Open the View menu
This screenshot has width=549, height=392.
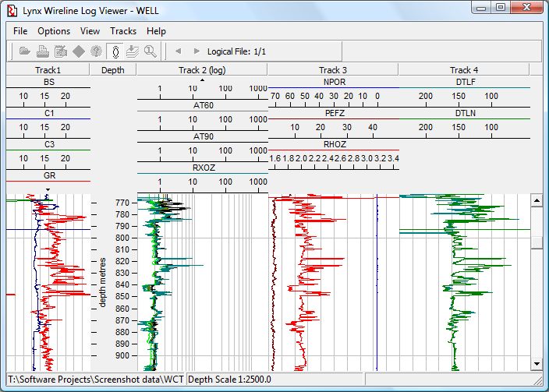click(90, 31)
